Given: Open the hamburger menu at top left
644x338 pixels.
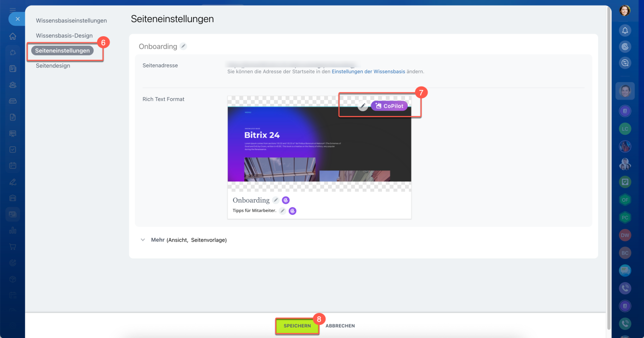Looking at the screenshot, I should [13, 10].
